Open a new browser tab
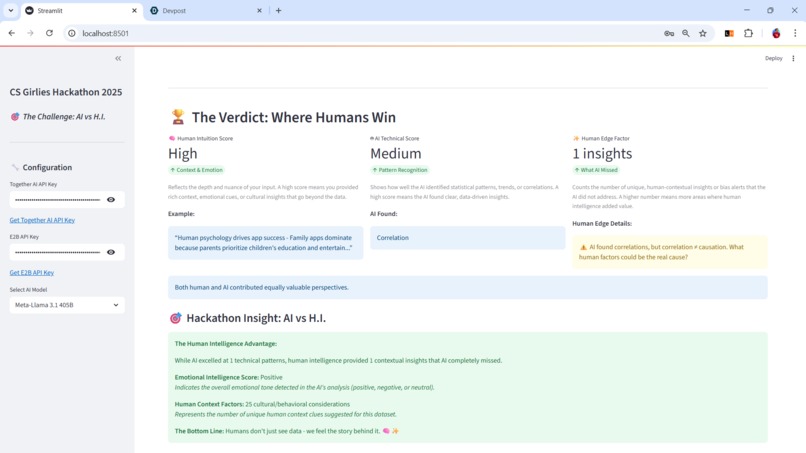 (x=278, y=11)
